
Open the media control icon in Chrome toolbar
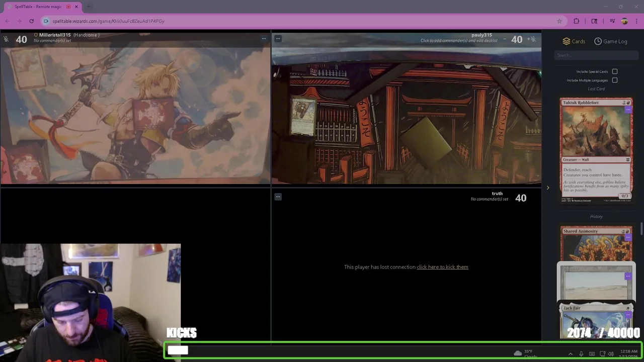click(612, 21)
